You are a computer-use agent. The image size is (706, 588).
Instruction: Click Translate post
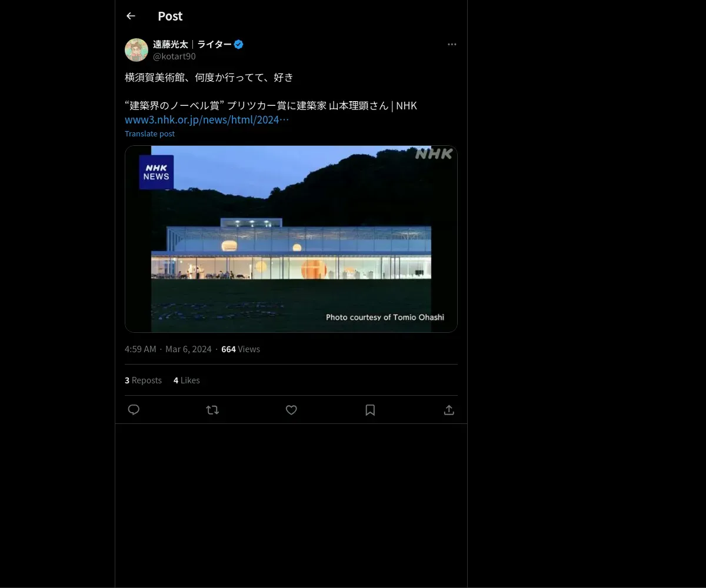point(149,133)
